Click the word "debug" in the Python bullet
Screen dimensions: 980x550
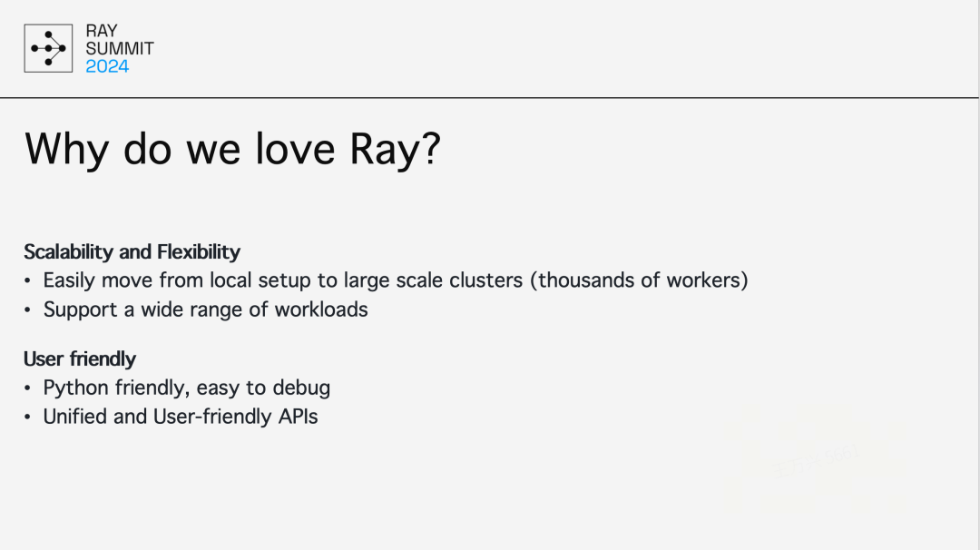300,388
